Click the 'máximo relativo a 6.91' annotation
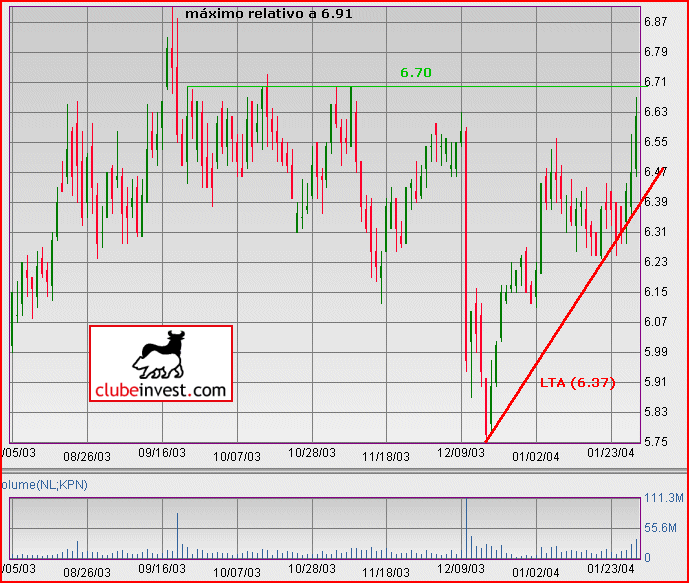 click(269, 14)
